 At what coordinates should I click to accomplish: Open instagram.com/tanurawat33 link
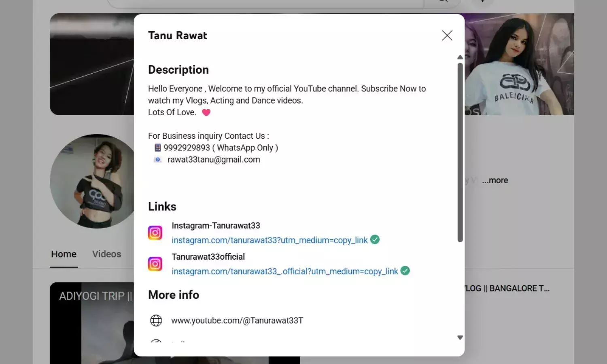(270, 240)
